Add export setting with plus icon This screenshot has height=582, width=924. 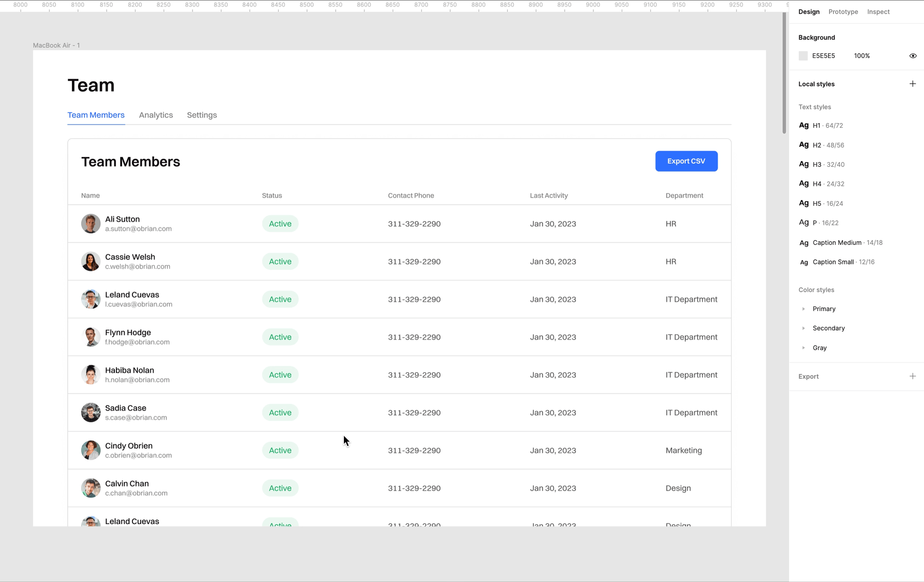click(912, 376)
